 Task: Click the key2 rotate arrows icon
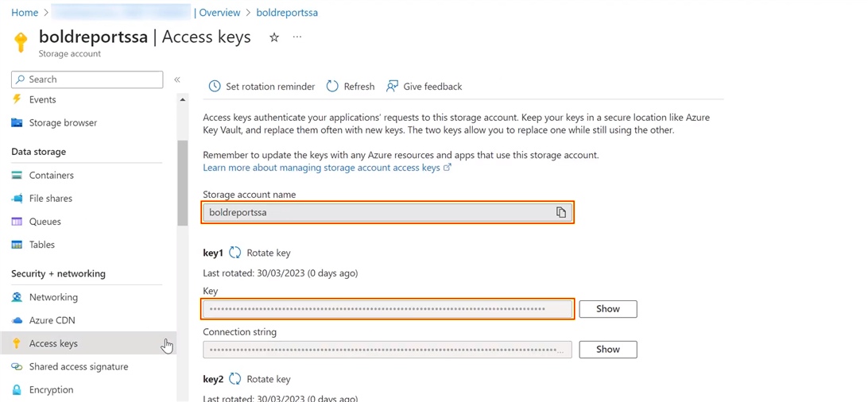coord(234,379)
